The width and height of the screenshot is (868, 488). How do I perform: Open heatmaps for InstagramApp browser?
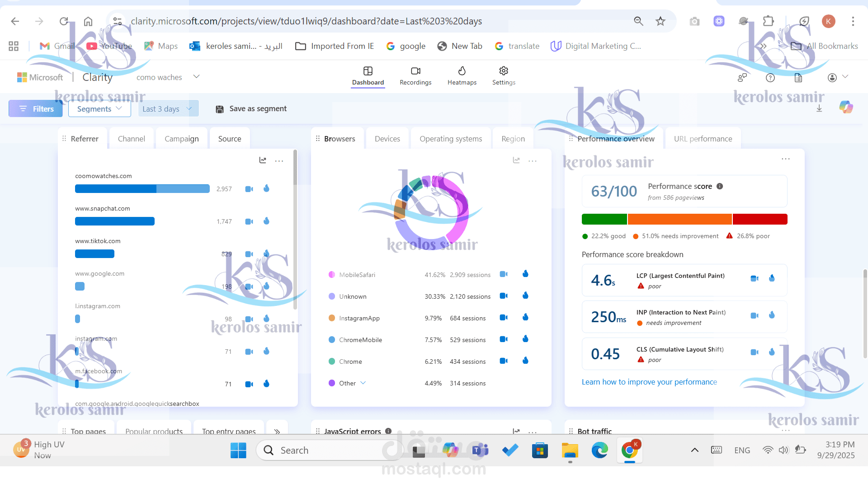525,318
